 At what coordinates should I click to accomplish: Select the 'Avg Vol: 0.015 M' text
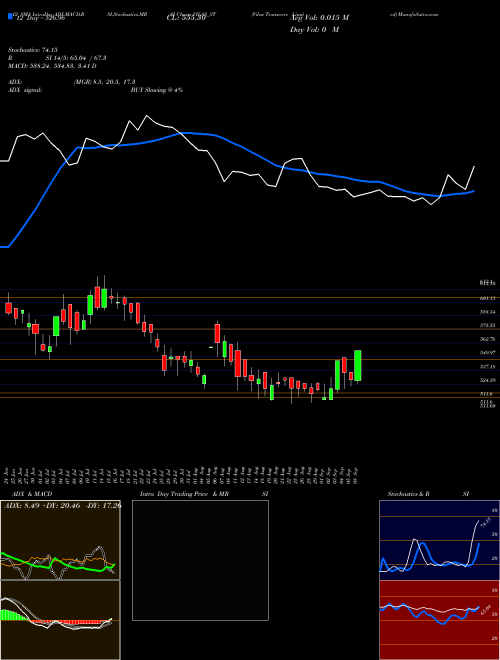click(x=319, y=18)
